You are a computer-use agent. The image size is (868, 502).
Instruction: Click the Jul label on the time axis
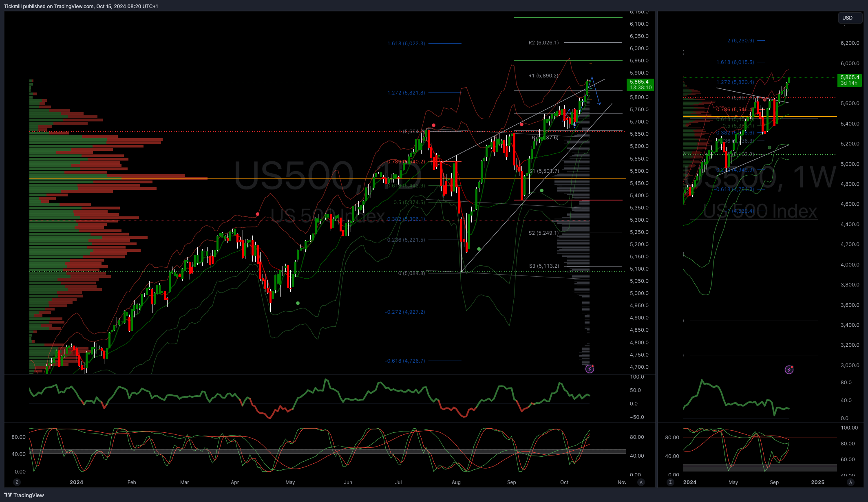[398, 482]
